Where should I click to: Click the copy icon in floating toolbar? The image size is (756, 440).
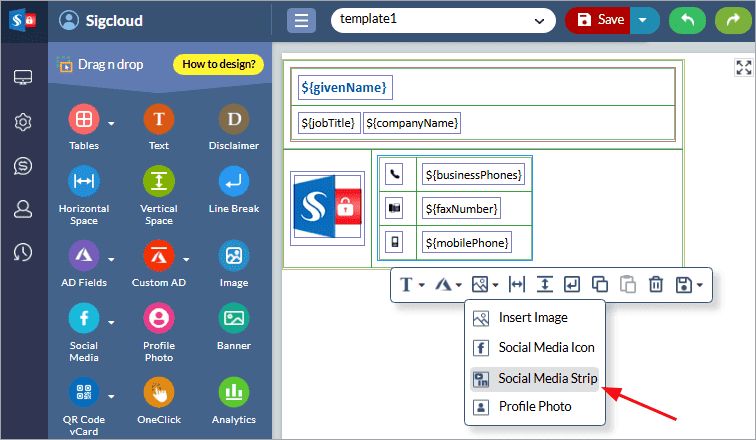[x=600, y=285]
